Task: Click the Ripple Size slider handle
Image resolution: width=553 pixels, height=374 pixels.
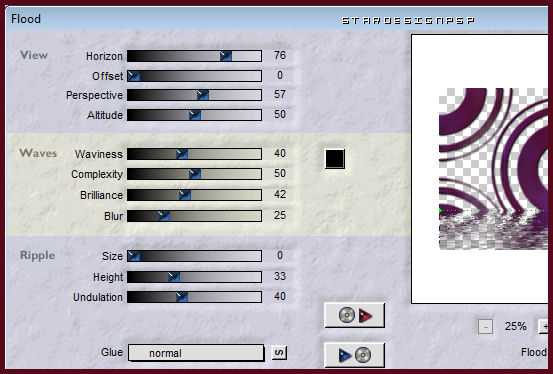Action: pyautogui.click(x=134, y=256)
